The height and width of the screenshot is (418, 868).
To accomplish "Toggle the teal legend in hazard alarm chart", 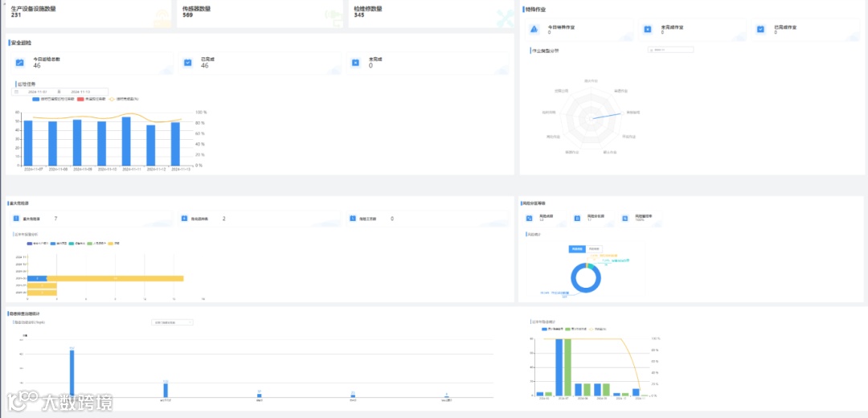I will (72, 243).
